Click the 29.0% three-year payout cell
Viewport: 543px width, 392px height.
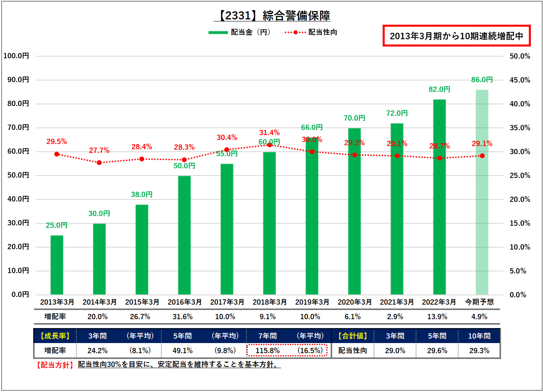coord(395,351)
